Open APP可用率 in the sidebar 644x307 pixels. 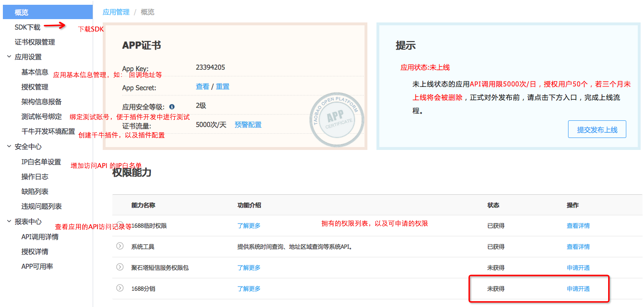click(37, 266)
